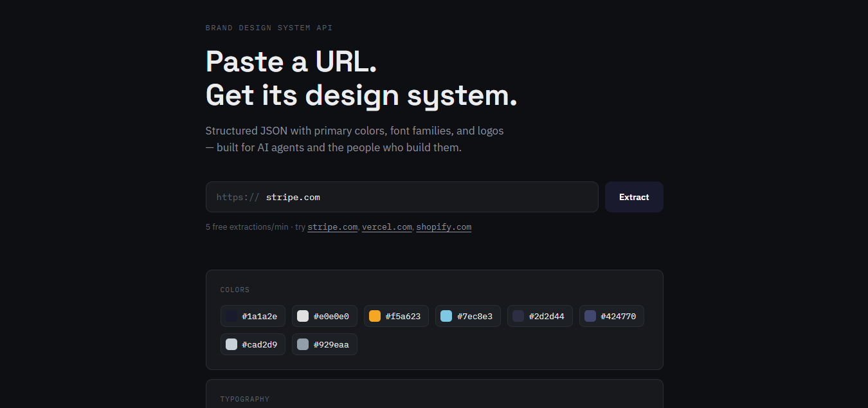The height and width of the screenshot is (408, 868).
Task: Click the 'Paste a URL.' headline
Action: point(291,61)
